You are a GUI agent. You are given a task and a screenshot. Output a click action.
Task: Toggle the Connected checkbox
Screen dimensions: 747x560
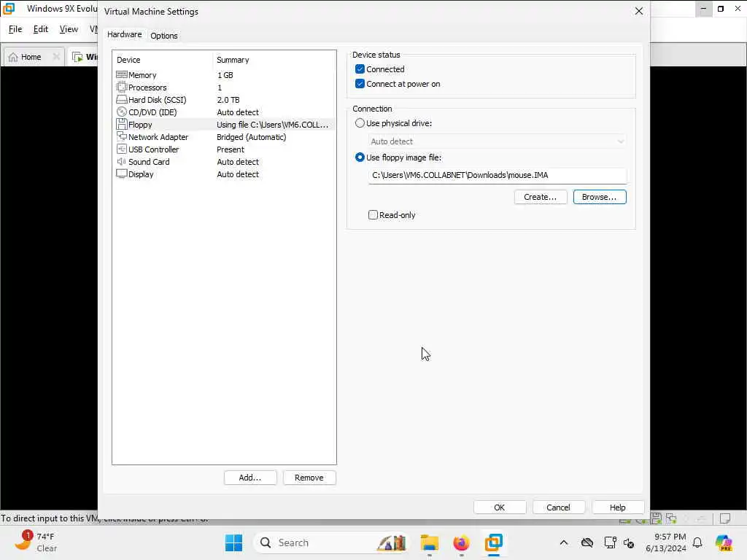(x=360, y=69)
